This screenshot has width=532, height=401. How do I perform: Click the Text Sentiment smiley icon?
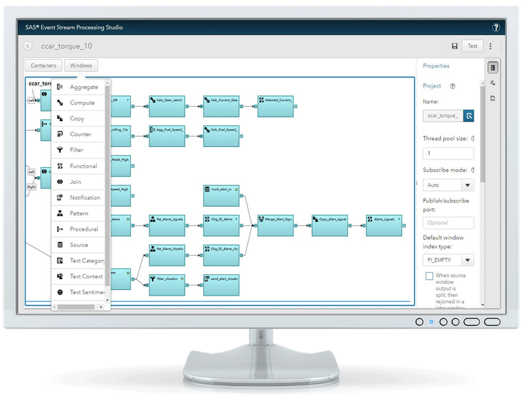coord(60,292)
